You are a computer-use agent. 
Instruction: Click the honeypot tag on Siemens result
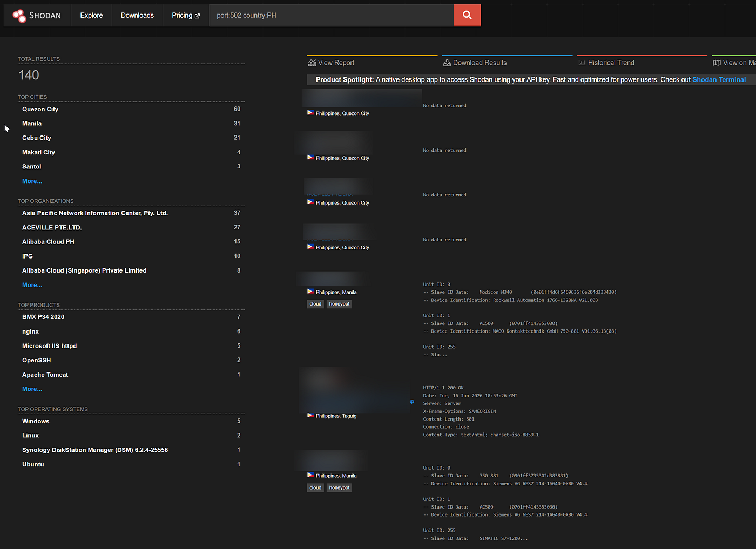tap(339, 487)
